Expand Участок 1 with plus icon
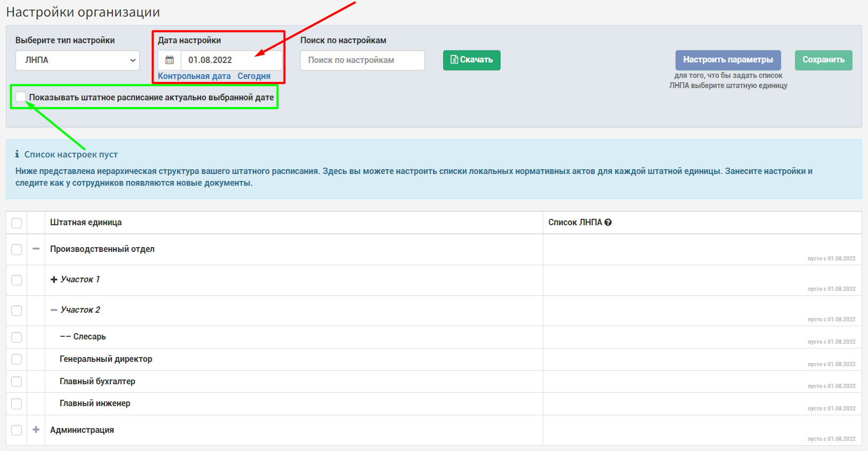This screenshot has width=868, height=451. pyautogui.click(x=54, y=280)
